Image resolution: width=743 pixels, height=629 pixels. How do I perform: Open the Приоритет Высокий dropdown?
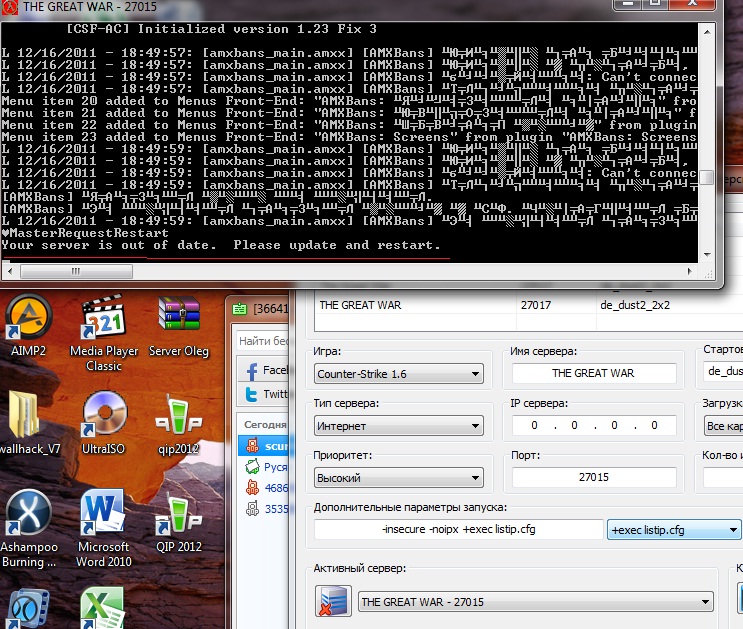coord(399,478)
